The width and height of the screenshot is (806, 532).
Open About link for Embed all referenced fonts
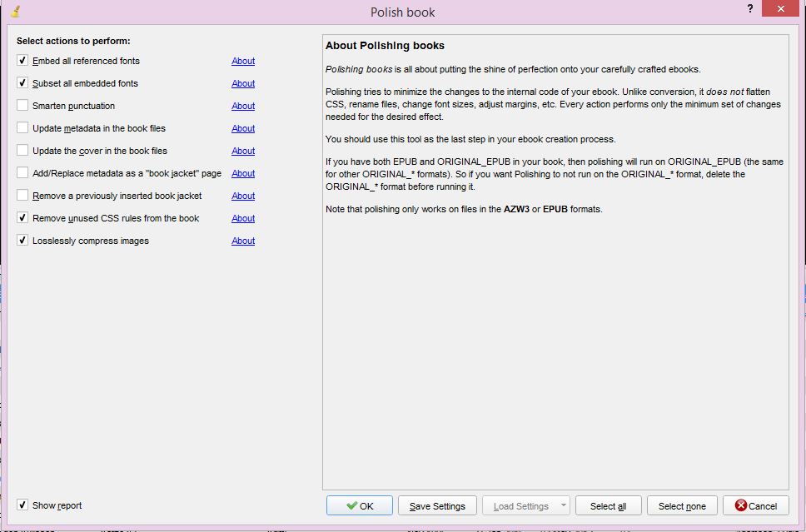tap(243, 61)
